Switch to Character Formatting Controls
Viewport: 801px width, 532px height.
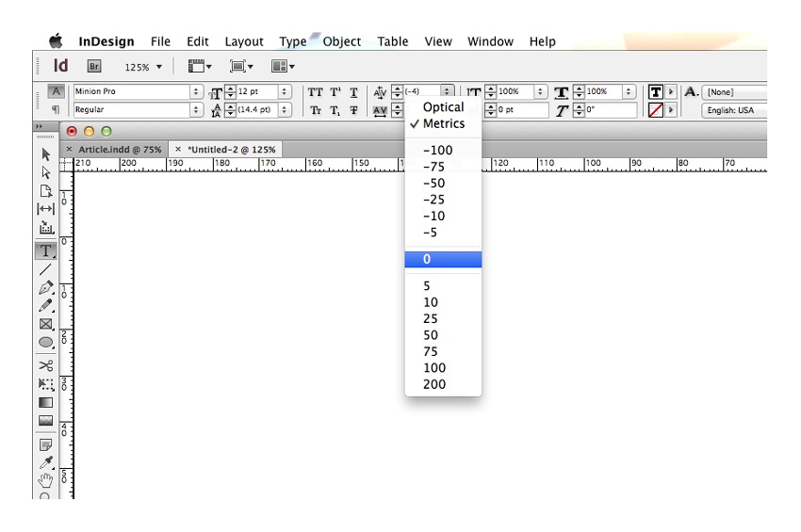tap(56, 91)
